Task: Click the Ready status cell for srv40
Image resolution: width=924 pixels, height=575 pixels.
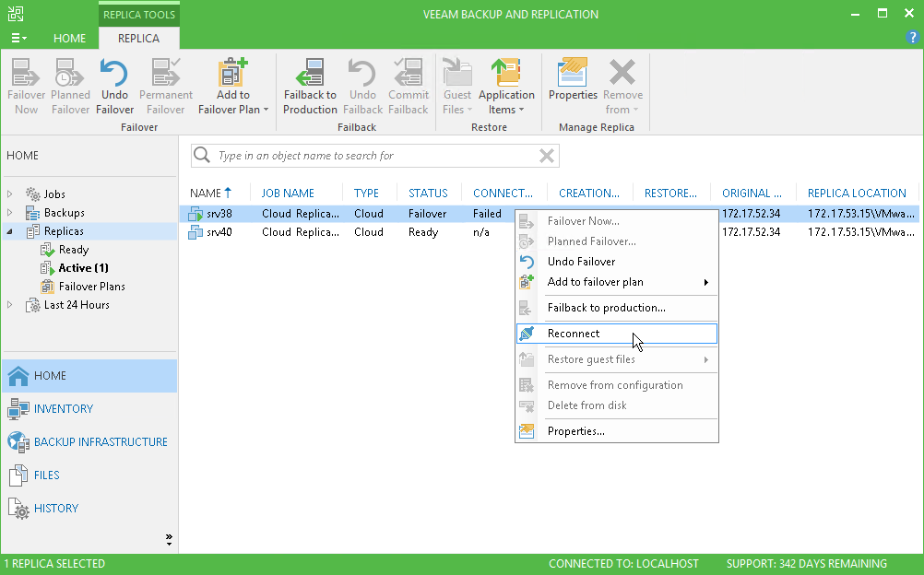Action: tap(423, 232)
